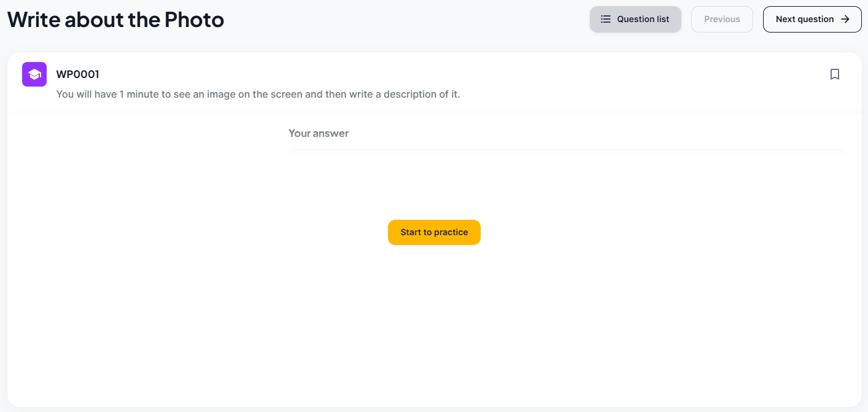The image size is (868, 412).
Task: Click the right arrow icon beside Next question
Action: tap(845, 19)
